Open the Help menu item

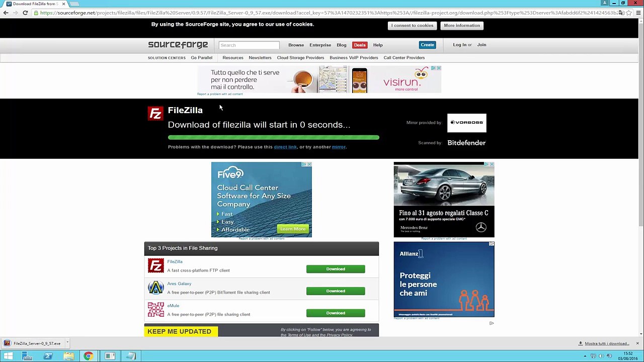coord(378,45)
